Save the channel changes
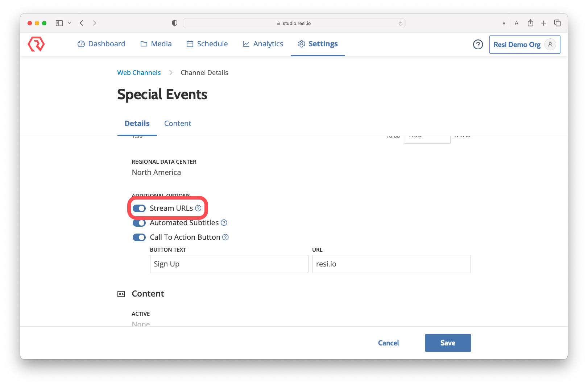 448,343
